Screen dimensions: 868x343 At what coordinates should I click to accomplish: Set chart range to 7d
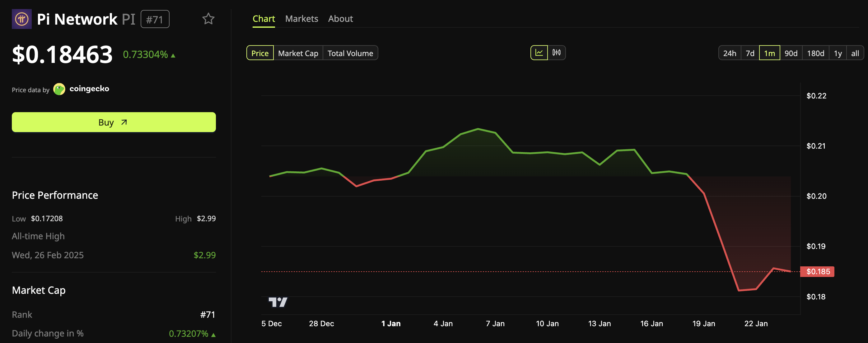(750, 53)
